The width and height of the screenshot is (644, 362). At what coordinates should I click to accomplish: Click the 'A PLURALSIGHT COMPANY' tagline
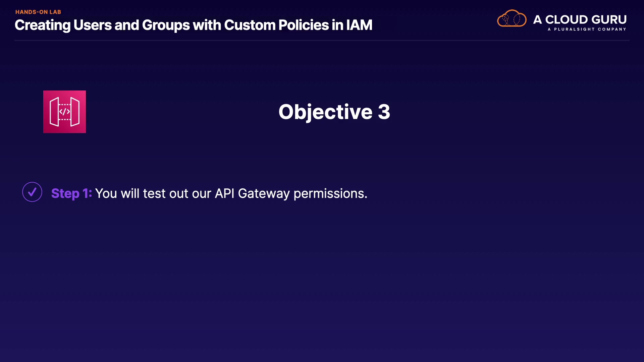[587, 29]
